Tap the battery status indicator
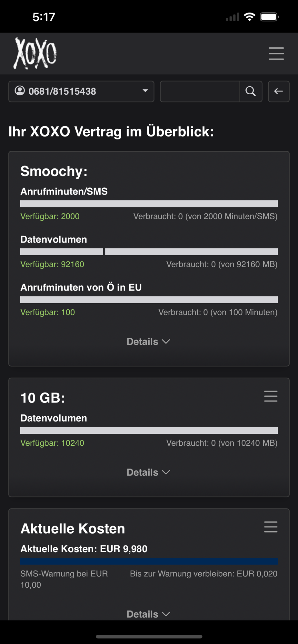The image size is (298, 644). click(x=269, y=17)
